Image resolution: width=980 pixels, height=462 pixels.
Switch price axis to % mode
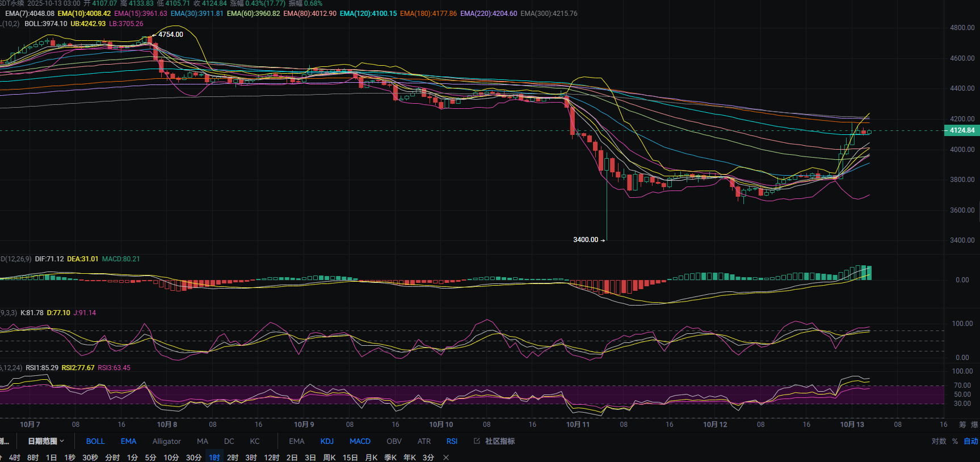(x=955, y=441)
